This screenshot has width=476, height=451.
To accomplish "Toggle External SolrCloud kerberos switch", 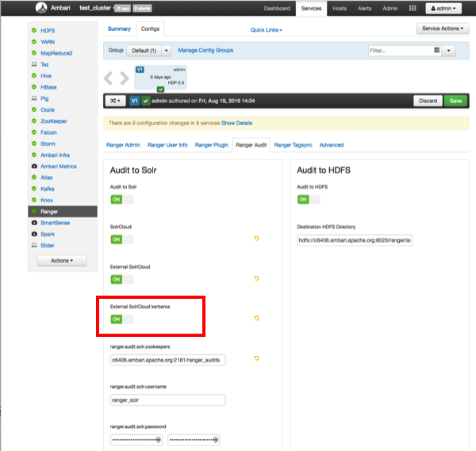I will click(x=122, y=319).
